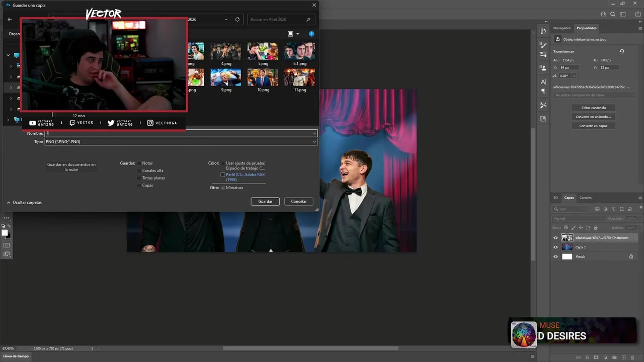This screenshot has height=362, width=644.
Task: Open the Brushes presets panel icon
Action: pyautogui.click(x=543, y=54)
